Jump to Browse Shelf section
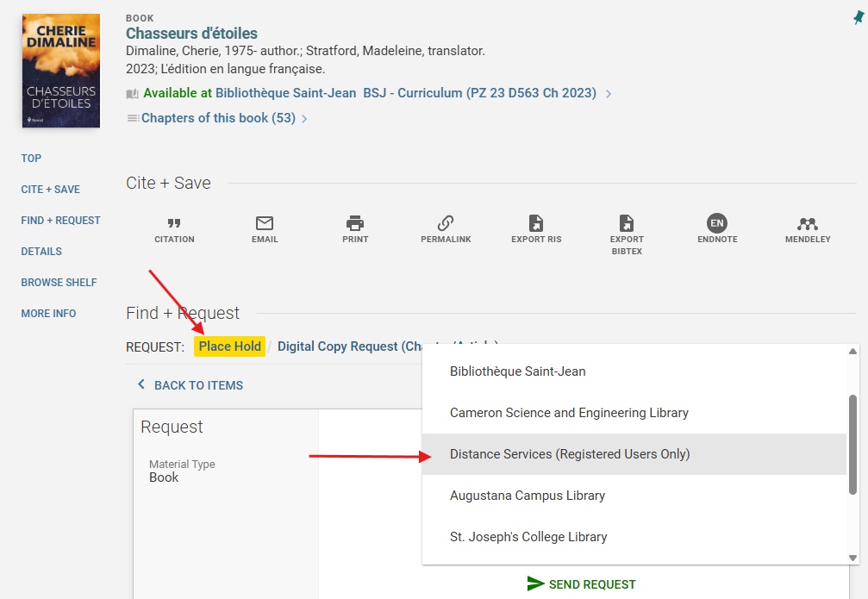Screen dimensions: 868x599 click(59, 283)
